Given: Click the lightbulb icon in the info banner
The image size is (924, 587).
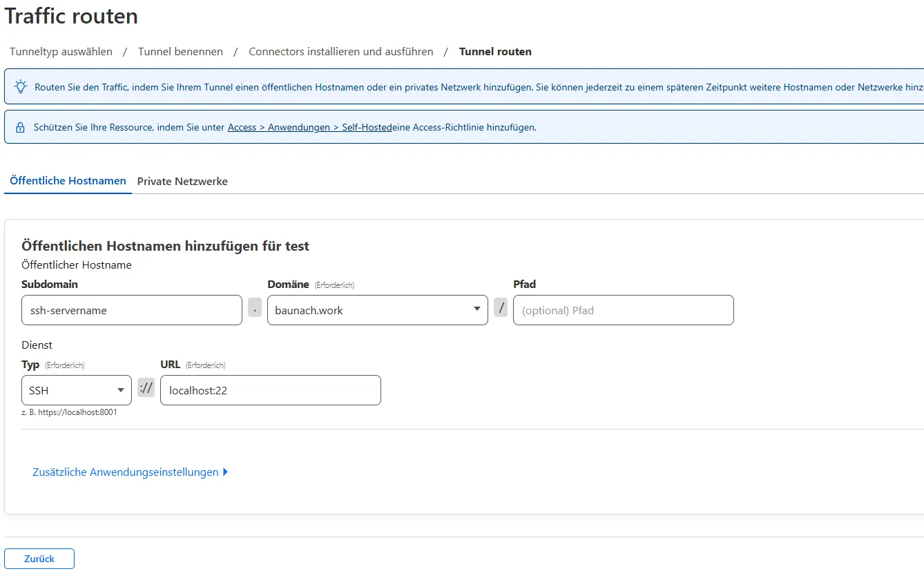Looking at the screenshot, I should [21, 87].
